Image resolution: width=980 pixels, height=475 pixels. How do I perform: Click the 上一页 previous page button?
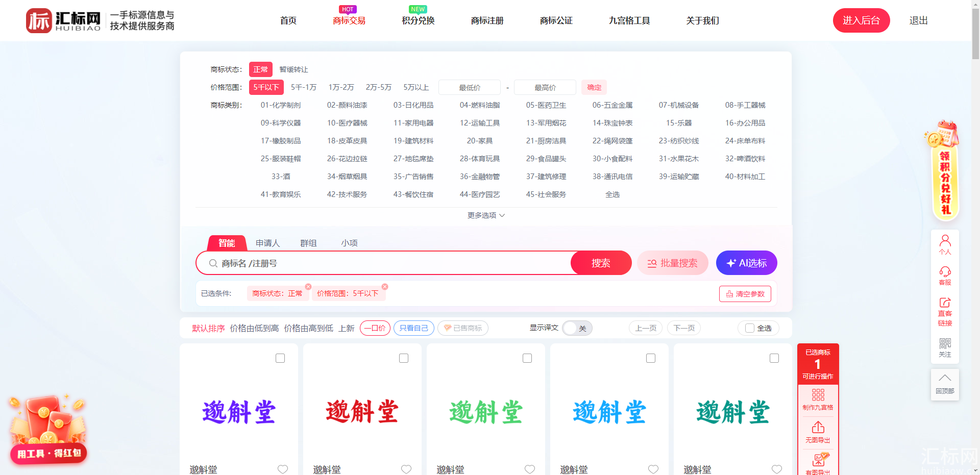[646, 328]
